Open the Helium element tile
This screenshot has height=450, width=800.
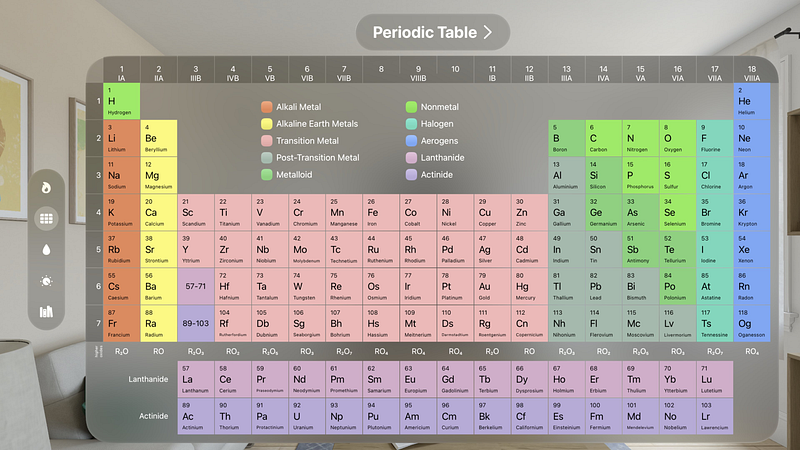(752, 101)
